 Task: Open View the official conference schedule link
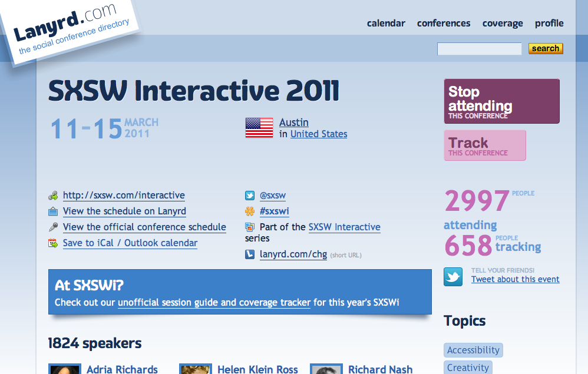[x=144, y=227]
